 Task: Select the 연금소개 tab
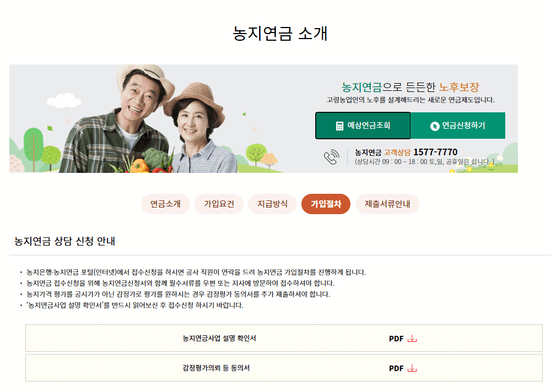click(x=165, y=204)
